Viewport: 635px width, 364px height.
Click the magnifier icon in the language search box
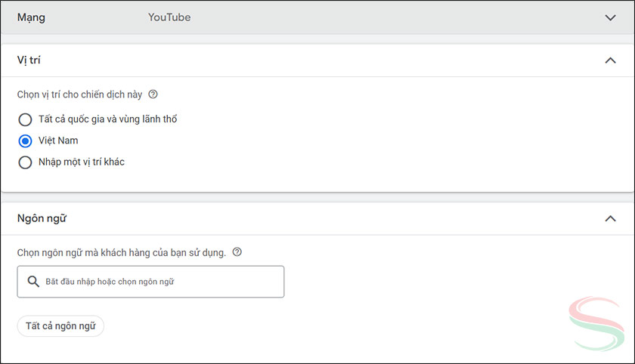tap(33, 282)
